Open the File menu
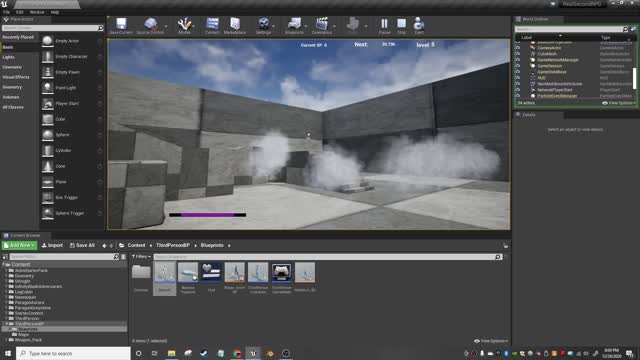Image resolution: width=640 pixels, height=360 pixels. 7,12
